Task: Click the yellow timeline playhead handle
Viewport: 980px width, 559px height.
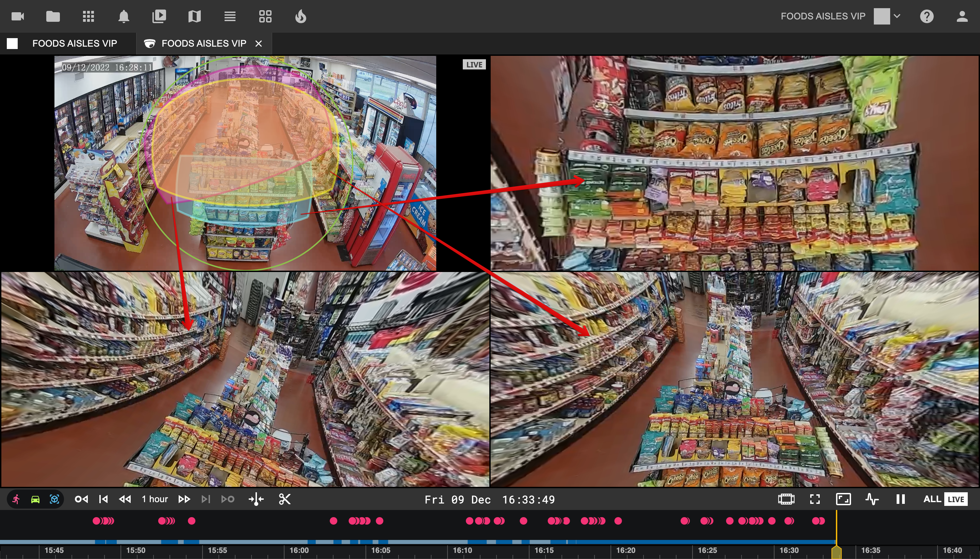Action: (836, 553)
